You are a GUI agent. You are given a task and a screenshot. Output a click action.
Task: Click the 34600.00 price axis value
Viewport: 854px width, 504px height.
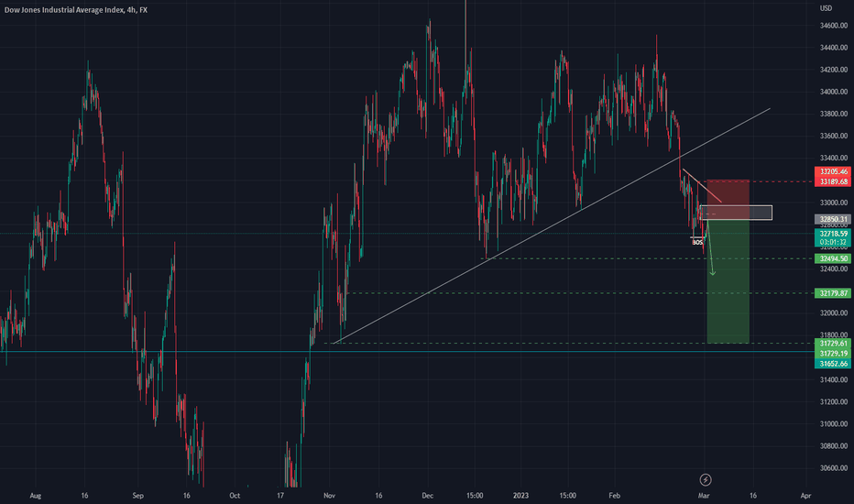click(834, 26)
